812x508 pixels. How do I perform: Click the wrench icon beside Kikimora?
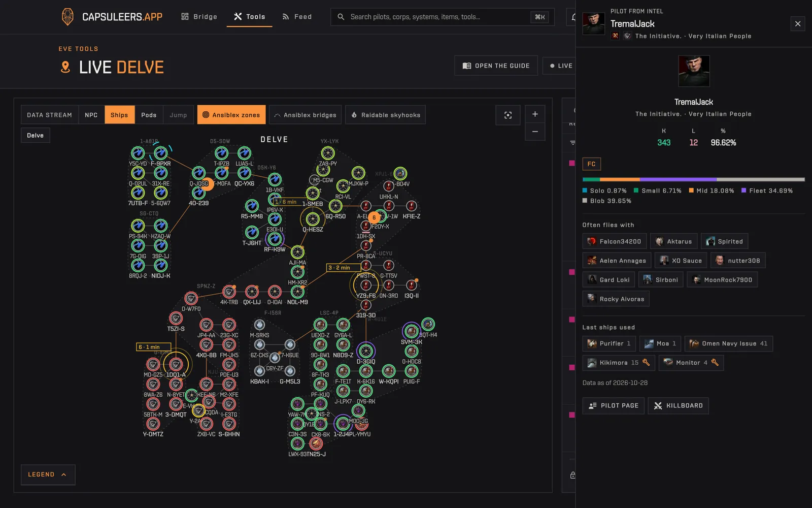point(646,362)
